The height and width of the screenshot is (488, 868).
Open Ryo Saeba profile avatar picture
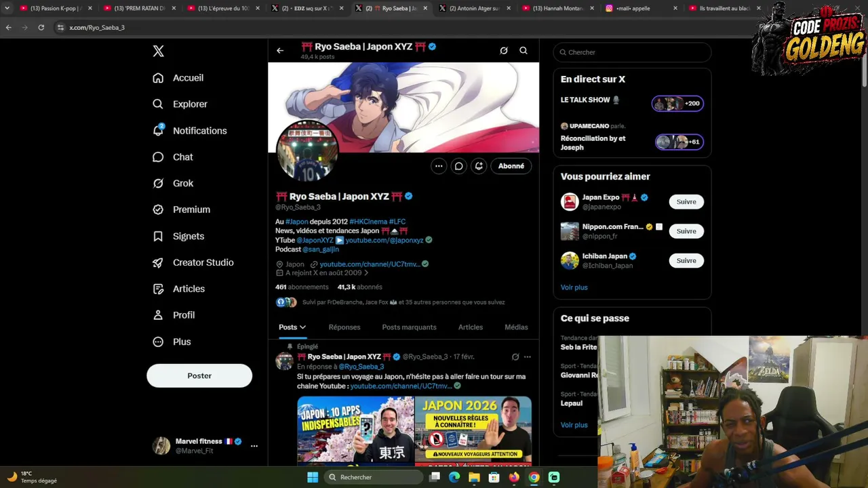click(x=307, y=150)
